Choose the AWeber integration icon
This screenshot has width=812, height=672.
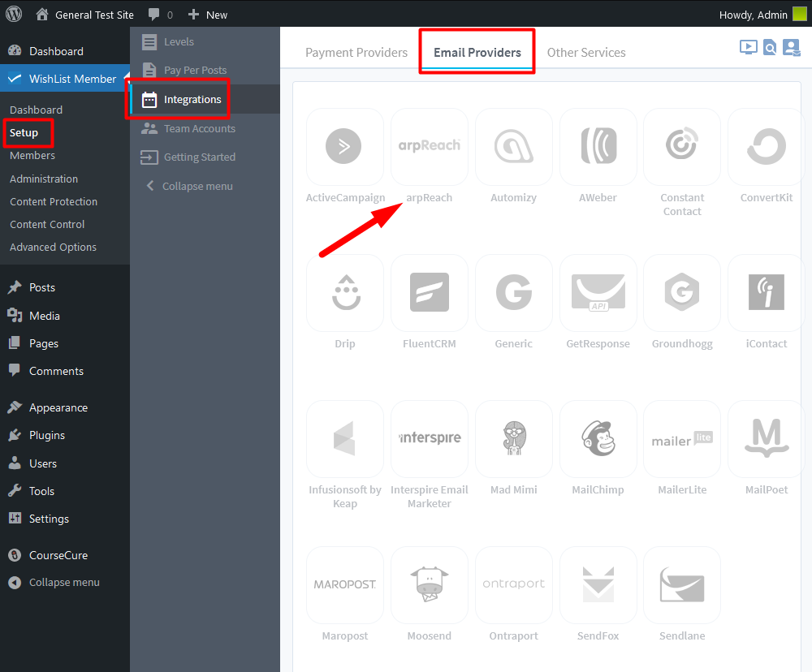click(598, 147)
